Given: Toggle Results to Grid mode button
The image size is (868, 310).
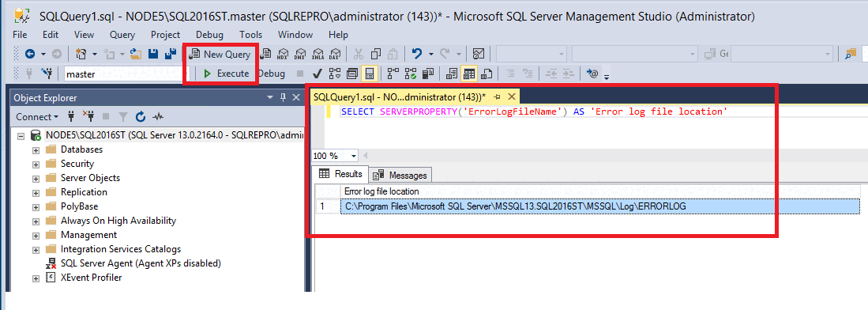Looking at the screenshot, I should pyautogui.click(x=469, y=74).
